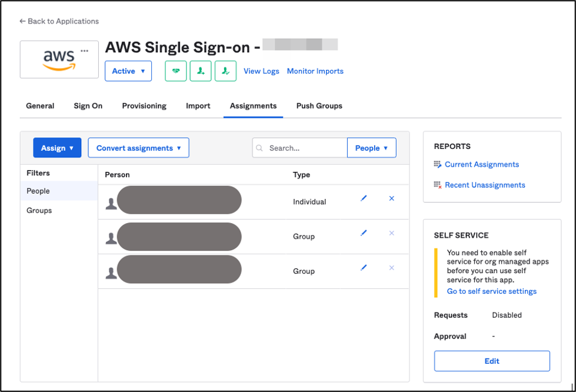Click Edit in the Self Service panel
576x392 pixels.
click(492, 361)
